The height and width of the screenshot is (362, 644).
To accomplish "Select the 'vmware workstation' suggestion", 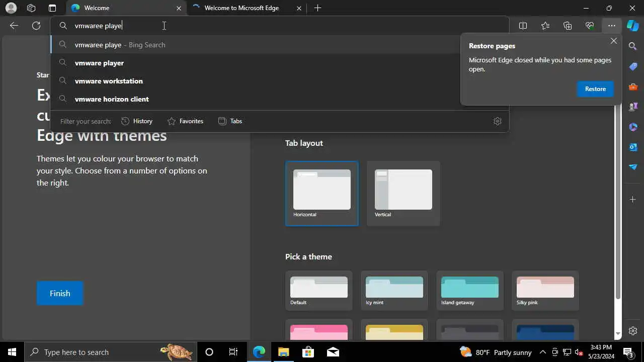I will pos(279,81).
